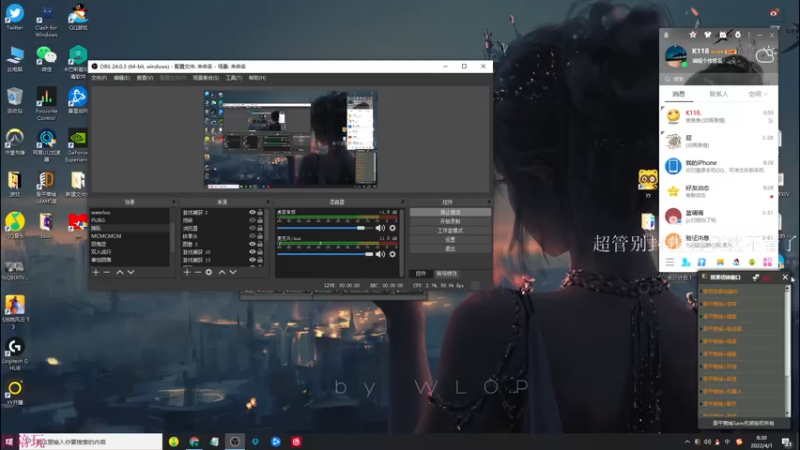The width and height of the screenshot is (800, 450).
Task: Open QQ main menu hamburger icon
Action: (x=670, y=262)
